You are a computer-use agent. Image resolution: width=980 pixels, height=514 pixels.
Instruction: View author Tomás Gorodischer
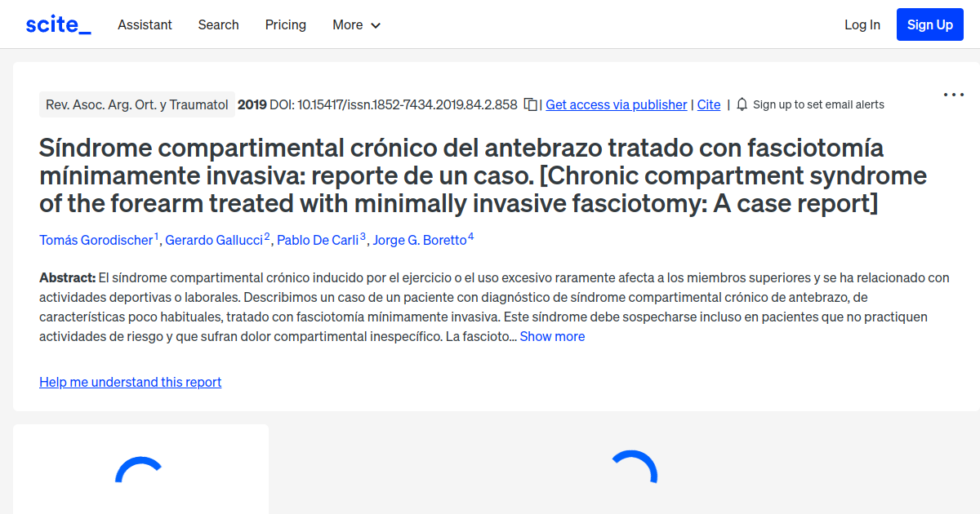(96, 240)
